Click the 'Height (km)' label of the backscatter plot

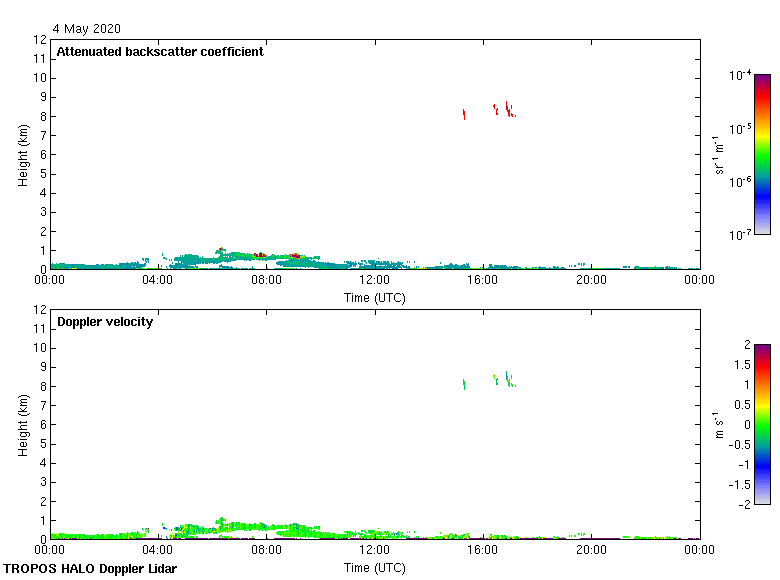pos(23,155)
